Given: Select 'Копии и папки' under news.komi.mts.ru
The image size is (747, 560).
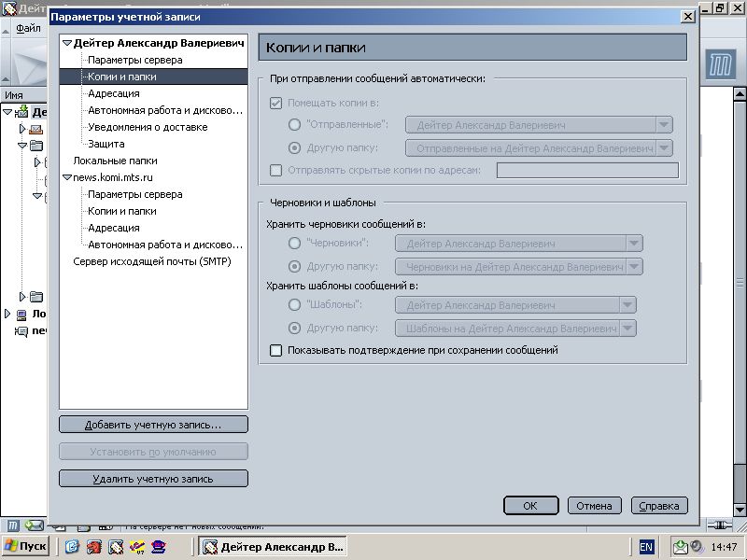Looking at the screenshot, I should tap(122, 211).
